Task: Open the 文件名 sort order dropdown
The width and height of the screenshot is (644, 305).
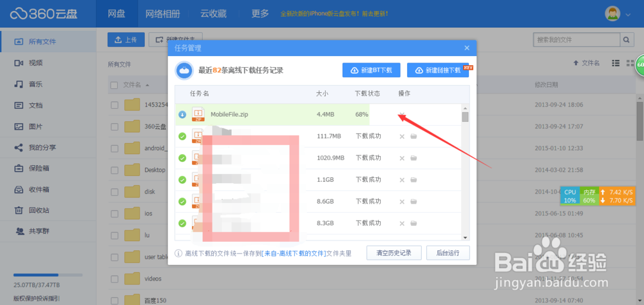Action: (x=587, y=63)
